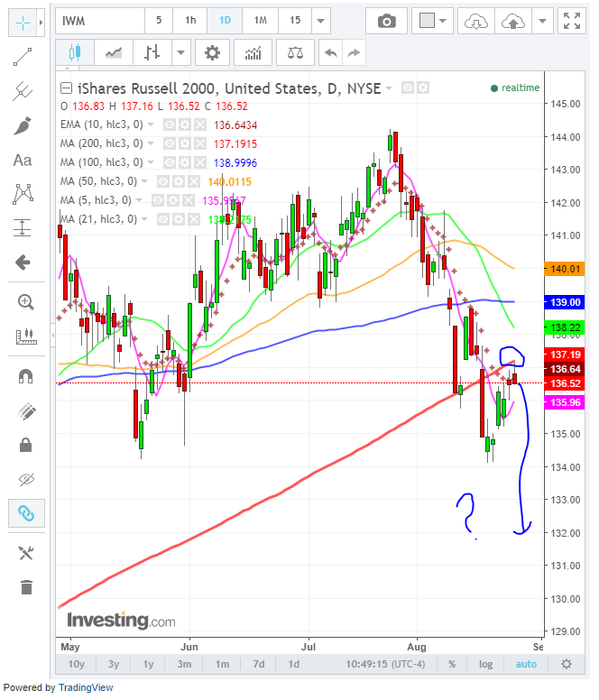Image resolution: width=599 pixels, height=700 pixels.
Task: Select the brush drawing tool
Action: tap(23, 126)
